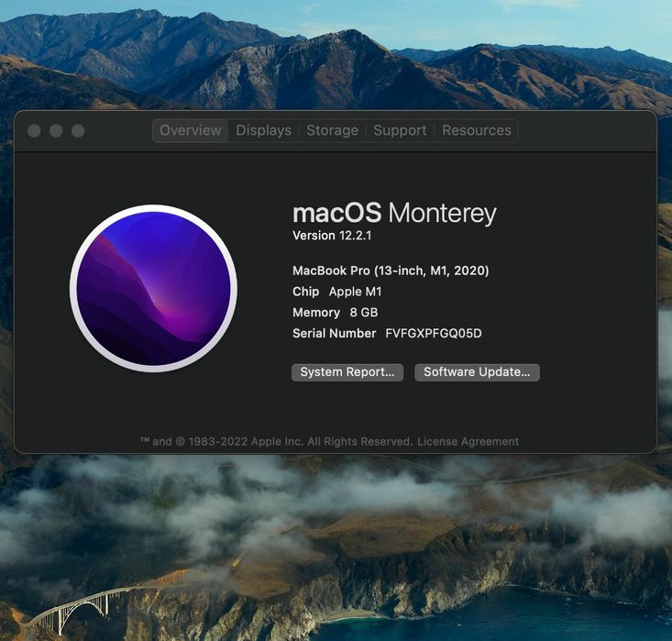Click the System Report... button
Screen dimensions: 672x641
coord(347,372)
